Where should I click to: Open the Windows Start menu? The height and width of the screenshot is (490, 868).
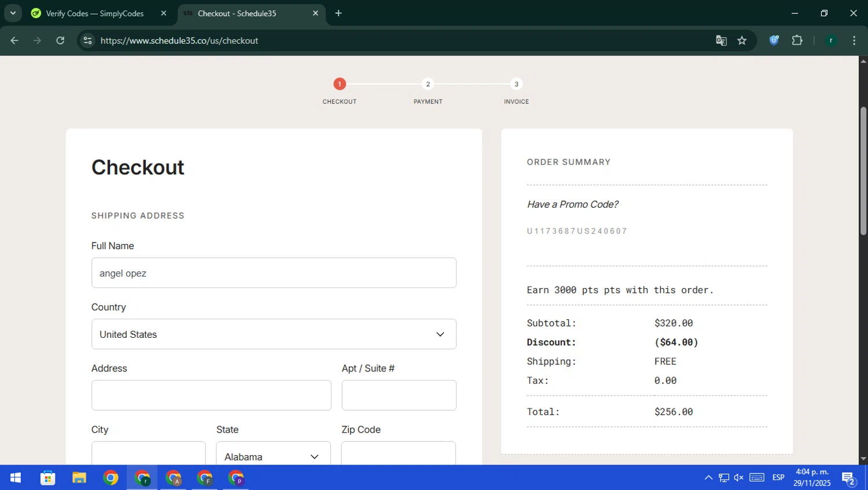pyautogui.click(x=16, y=478)
